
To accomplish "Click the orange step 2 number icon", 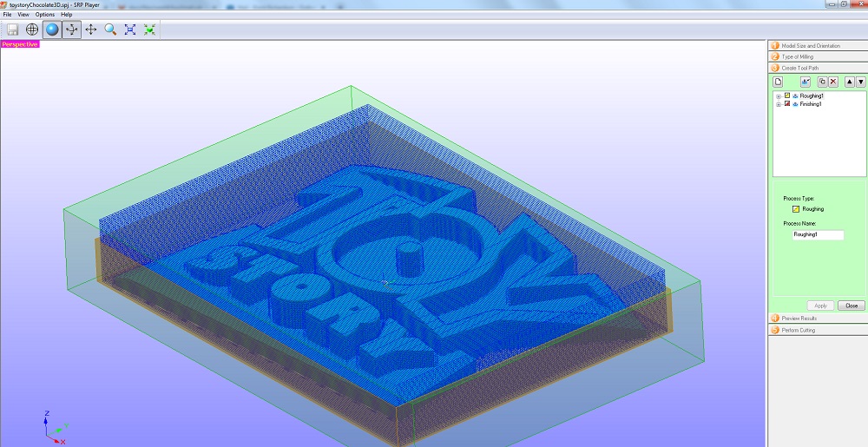I will pyautogui.click(x=775, y=57).
